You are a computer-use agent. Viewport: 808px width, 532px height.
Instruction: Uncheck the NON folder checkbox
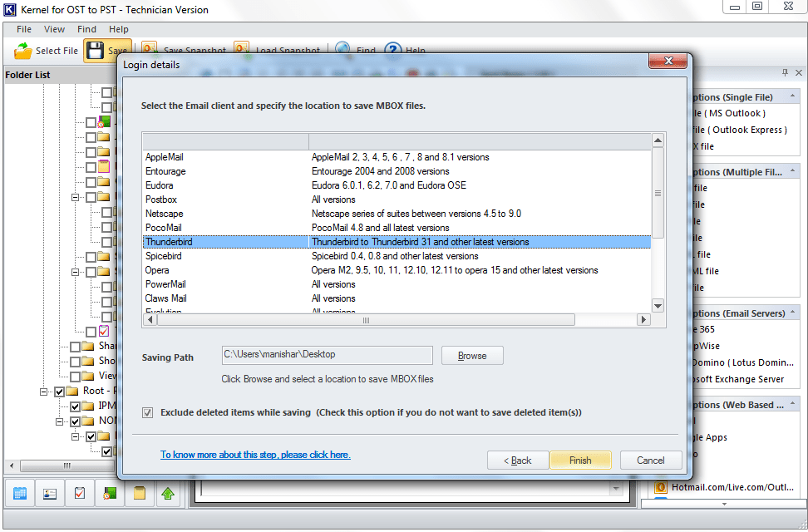[x=75, y=421]
